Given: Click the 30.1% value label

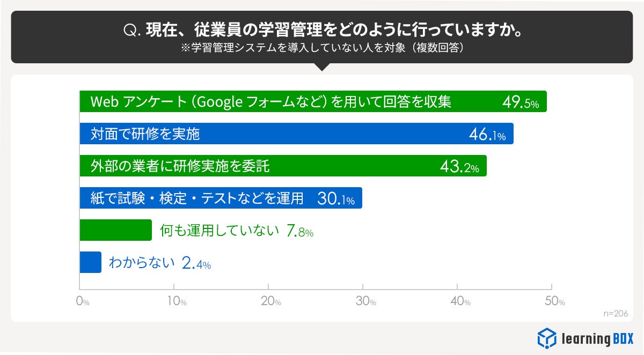Looking at the screenshot, I should [x=336, y=199].
